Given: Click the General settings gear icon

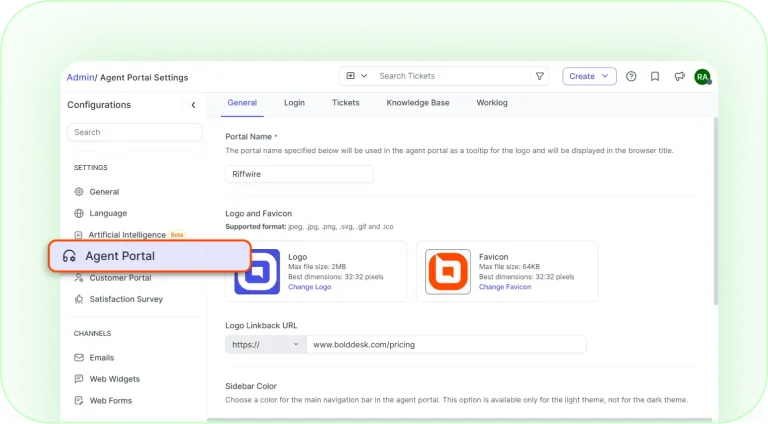Looking at the screenshot, I should 79,191.
